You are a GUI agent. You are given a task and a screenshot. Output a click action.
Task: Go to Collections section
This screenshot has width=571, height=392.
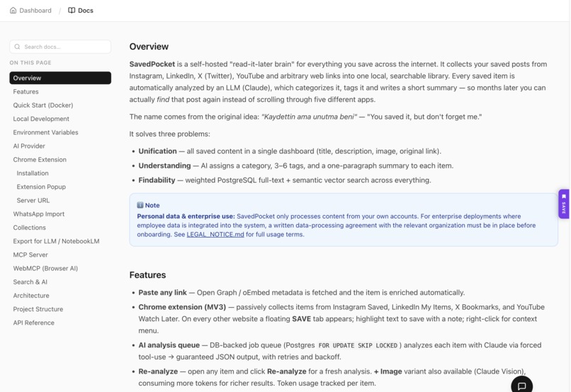(x=30, y=228)
